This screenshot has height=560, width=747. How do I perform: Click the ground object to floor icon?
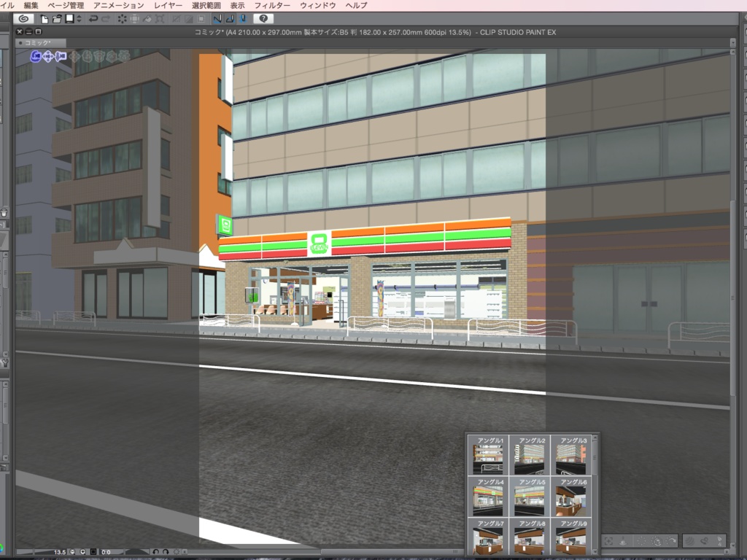coord(623,541)
